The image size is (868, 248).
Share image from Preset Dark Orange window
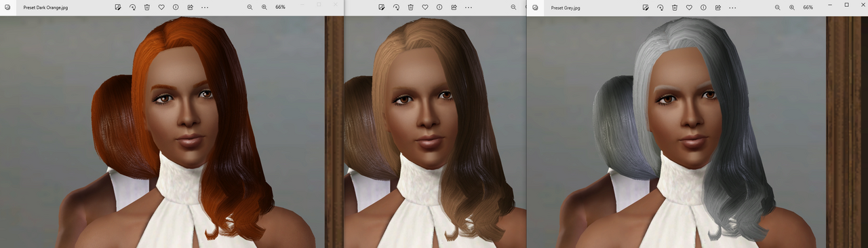point(190,7)
